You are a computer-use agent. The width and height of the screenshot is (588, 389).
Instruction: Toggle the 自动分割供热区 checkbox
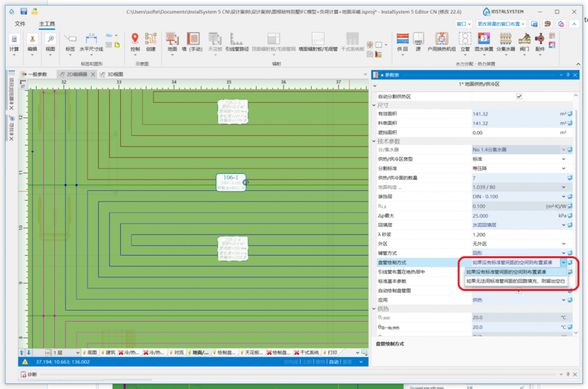[x=519, y=96]
